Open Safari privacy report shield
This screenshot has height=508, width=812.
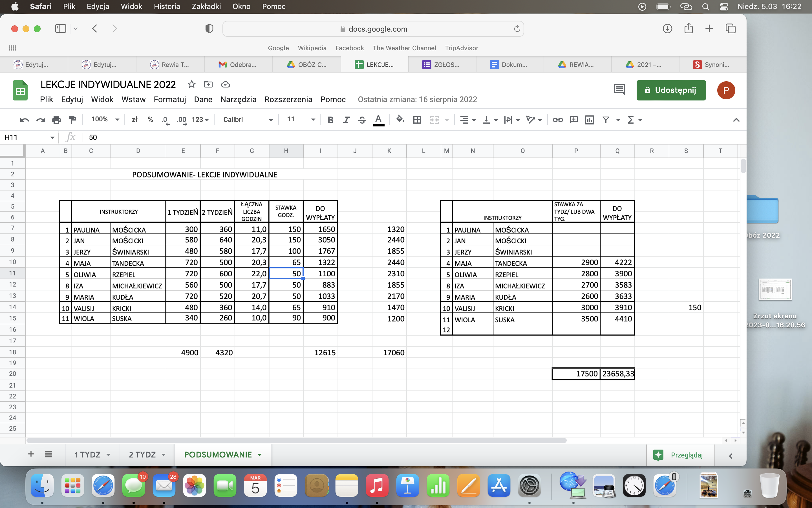(209, 29)
